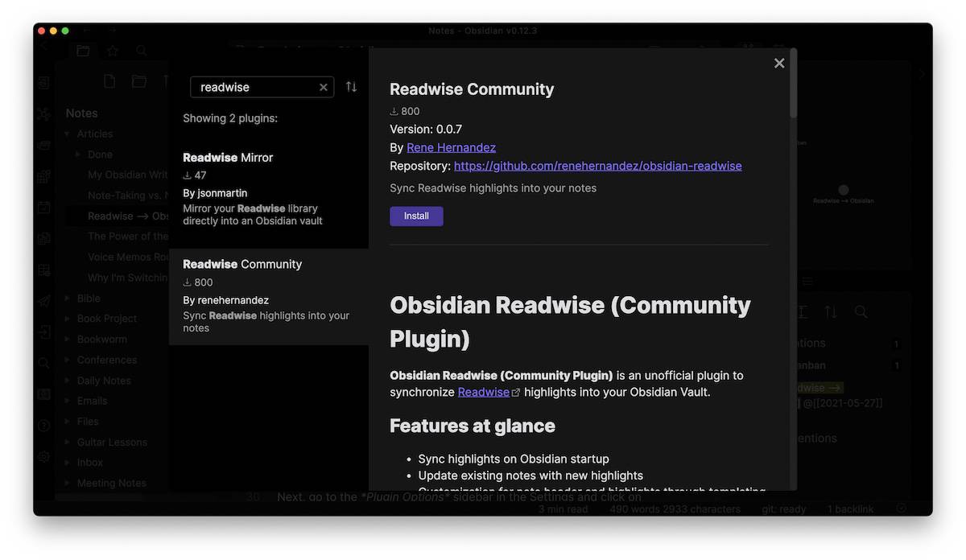Open the search tab in sidebar
This screenshot has height=560, width=966.
point(142,51)
